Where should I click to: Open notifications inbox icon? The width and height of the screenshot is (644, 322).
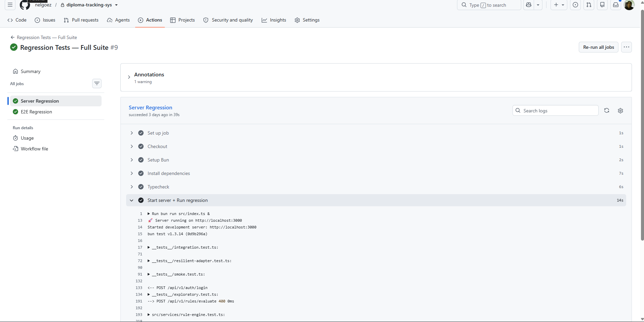pos(616,5)
